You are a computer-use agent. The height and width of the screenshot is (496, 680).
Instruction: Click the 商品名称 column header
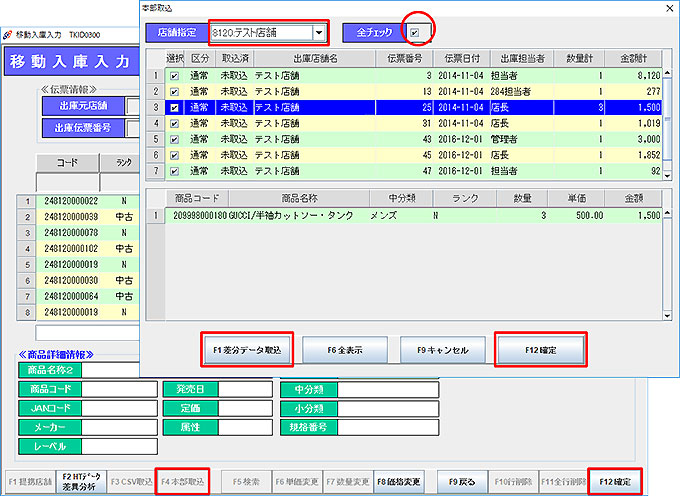point(299,199)
